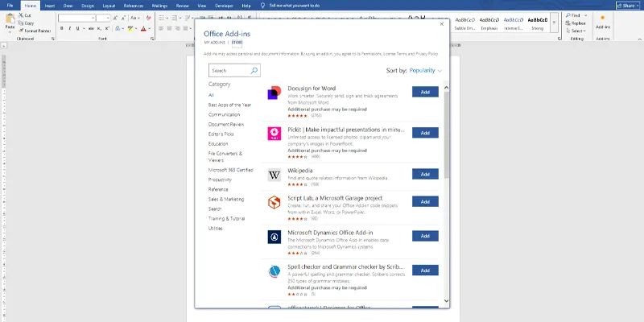The image size is (644, 322).
Task: Switch to the Developer tab
Action: pyautogui.click(x=224, y=6)
